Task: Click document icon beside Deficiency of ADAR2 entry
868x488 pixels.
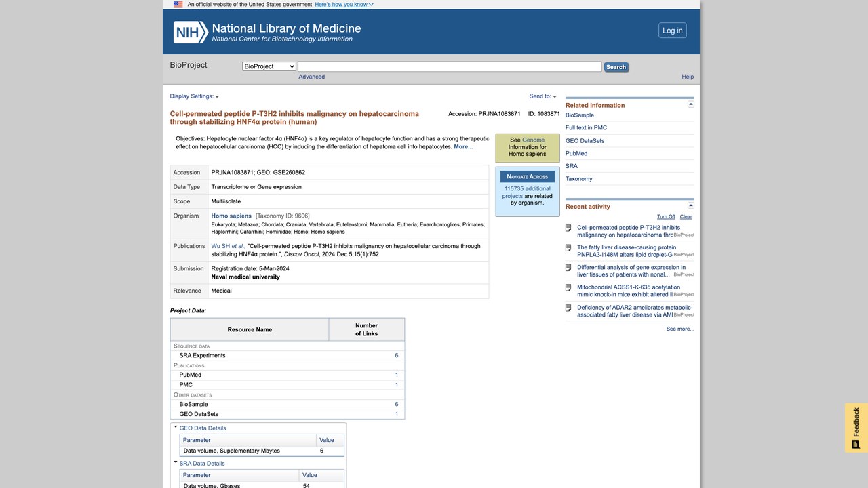Action: 569,308
